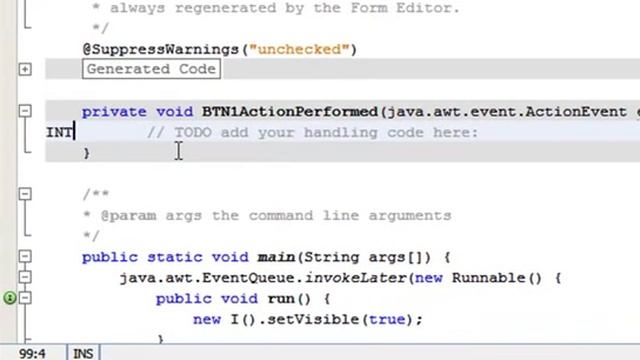
Task: Collapse the invokeLater Runnable fold
Action: (x=25, y=277)
